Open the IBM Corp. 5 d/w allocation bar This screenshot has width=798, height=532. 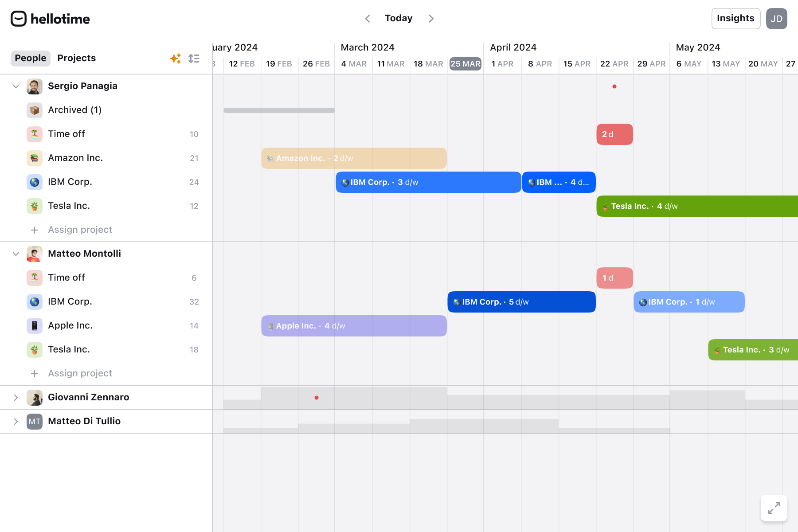521,302
